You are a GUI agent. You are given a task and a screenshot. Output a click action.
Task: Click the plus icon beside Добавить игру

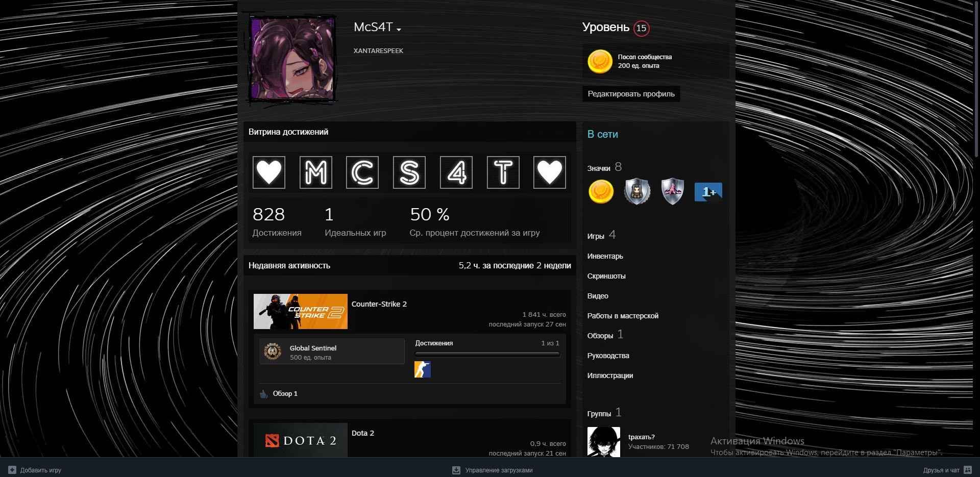[13, 470]
